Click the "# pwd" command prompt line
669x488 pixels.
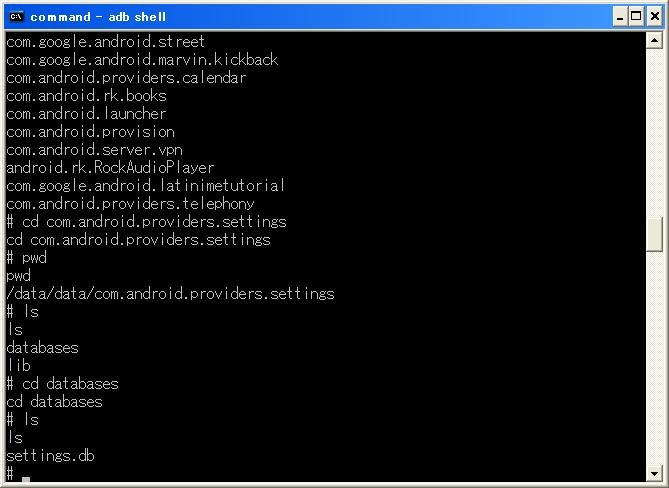click(x=26, y=258)
